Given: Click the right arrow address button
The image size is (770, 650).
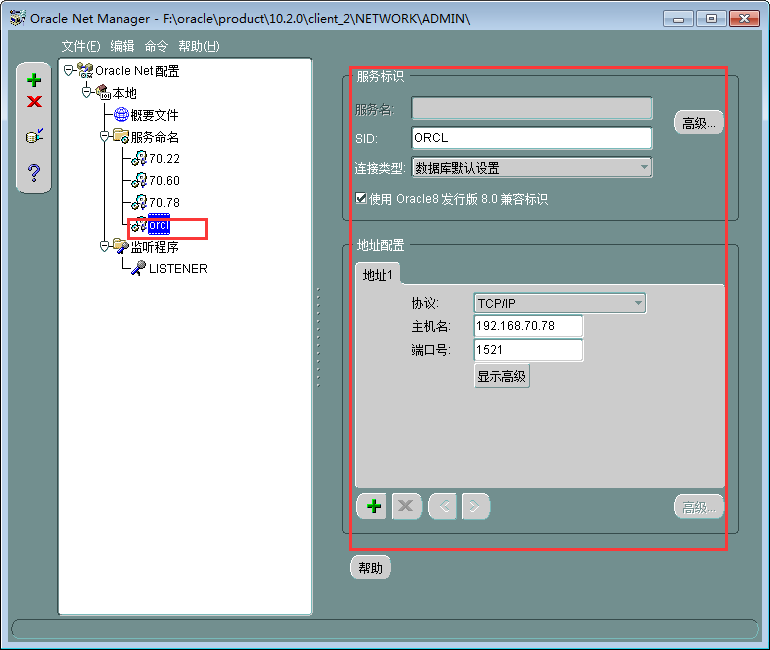Looking at the screenshot, I should click(x=475, y=506).
